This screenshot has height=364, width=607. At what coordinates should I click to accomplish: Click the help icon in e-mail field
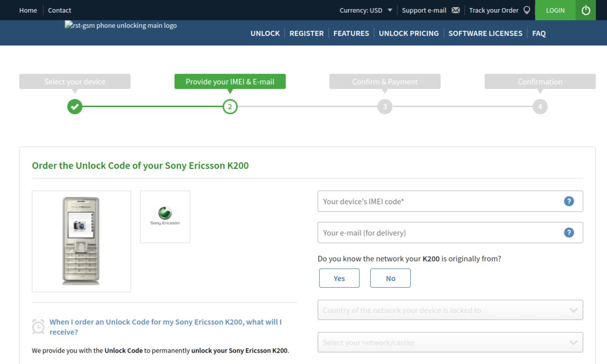(569, 232)
